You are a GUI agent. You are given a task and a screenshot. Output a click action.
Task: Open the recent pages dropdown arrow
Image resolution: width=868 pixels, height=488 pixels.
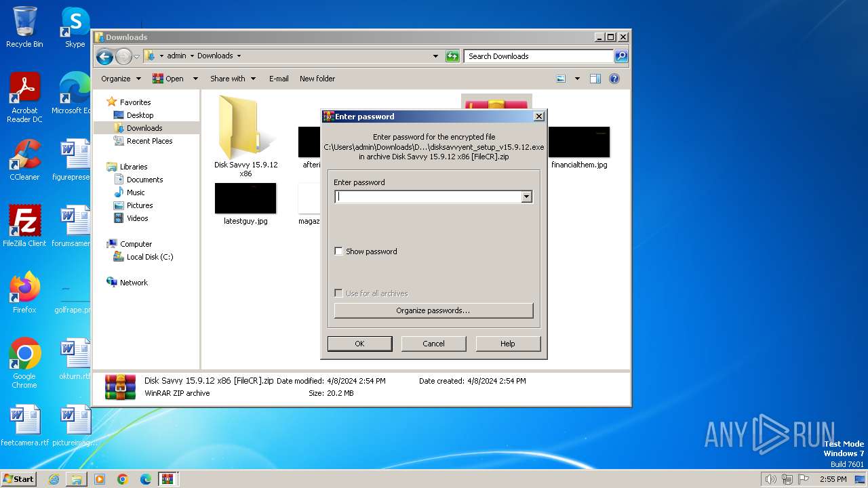click(x=137, y=56)
